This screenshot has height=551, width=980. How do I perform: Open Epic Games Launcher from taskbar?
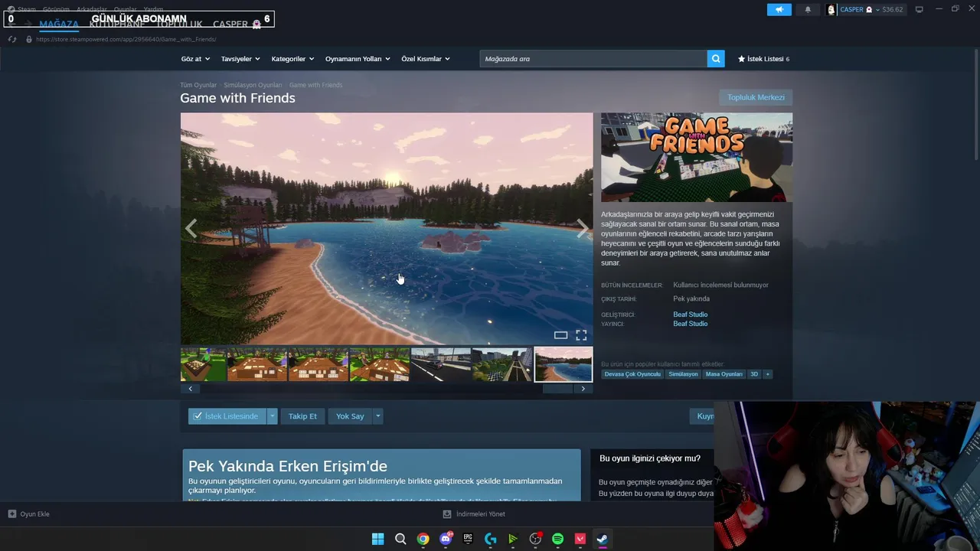pyautogui.click(x=468, y=539)
